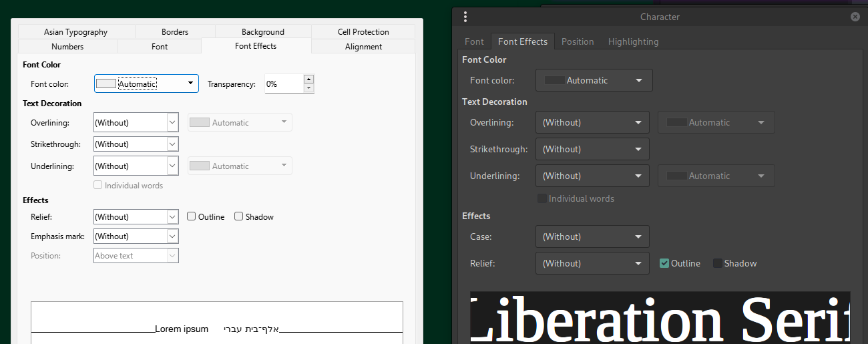Decrease Transparency with the down stepper arrow
868x344 pixels.
[308, 88]
